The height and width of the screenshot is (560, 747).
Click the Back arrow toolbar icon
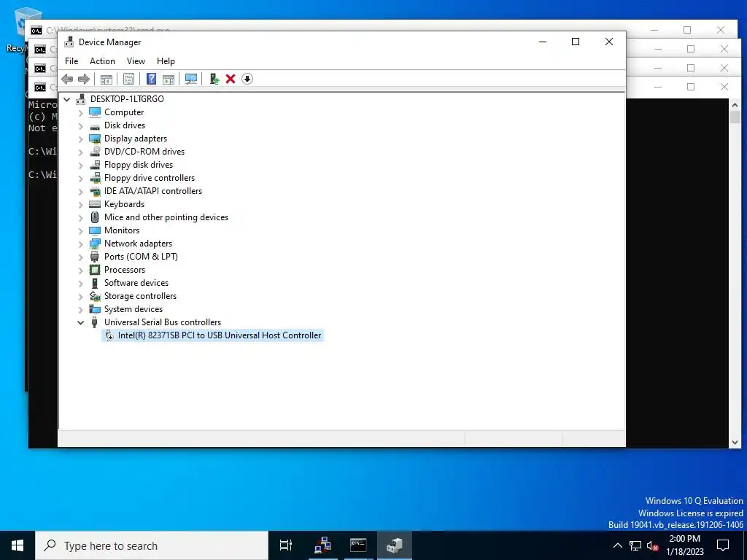(67, 79)
